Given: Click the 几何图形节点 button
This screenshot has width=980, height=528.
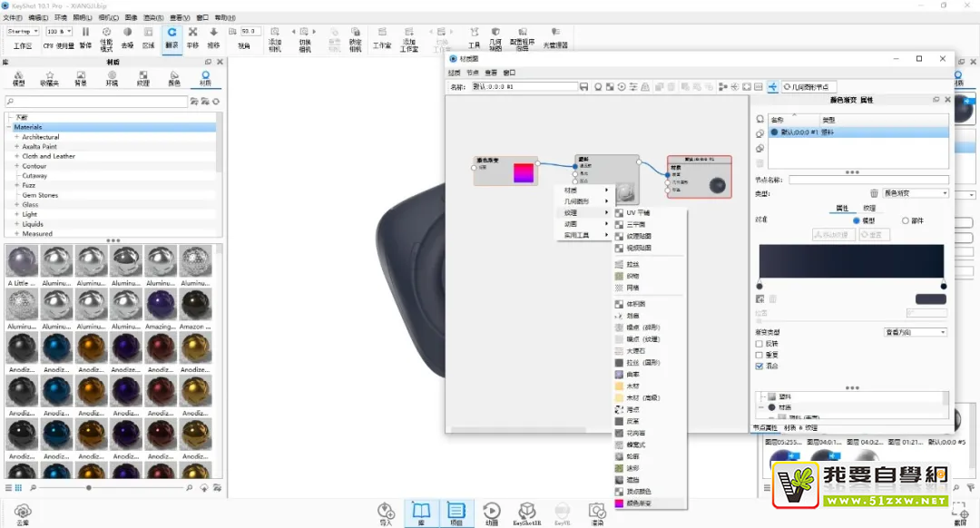Looking at the screenshot, I should 807,87.
